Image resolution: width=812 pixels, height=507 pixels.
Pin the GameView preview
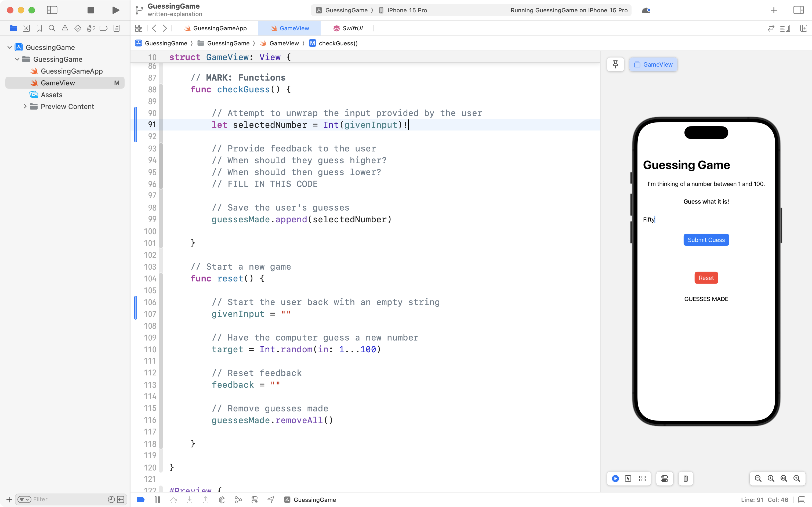(x=615, y=64)
